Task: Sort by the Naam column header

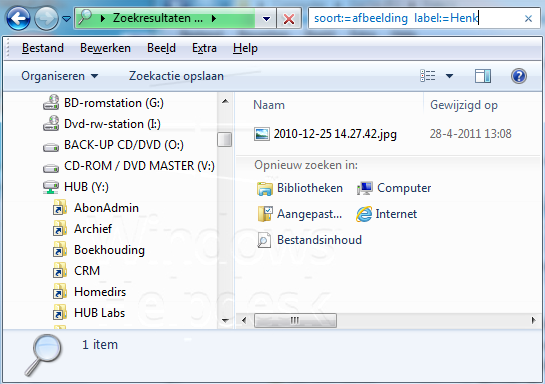Action: [x=269, y=105]
